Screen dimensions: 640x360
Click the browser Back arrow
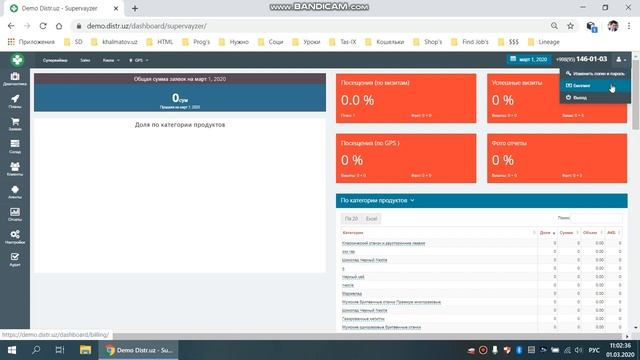(11, 26)
